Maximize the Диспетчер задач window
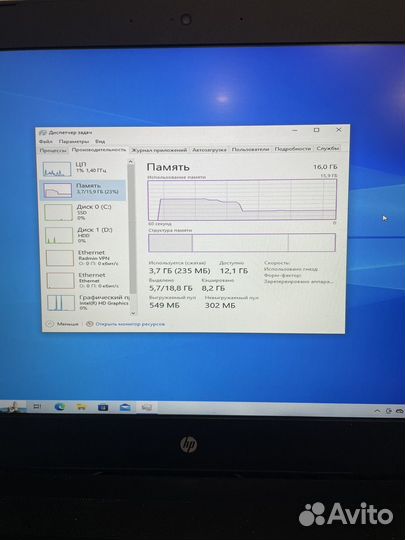Screen dimensions: 405x540 pyautogui.click(x=316, y=130)
